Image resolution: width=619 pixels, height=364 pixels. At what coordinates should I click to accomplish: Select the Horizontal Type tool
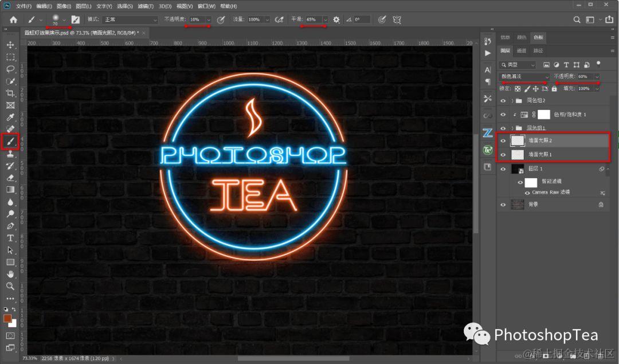(10, 238)
